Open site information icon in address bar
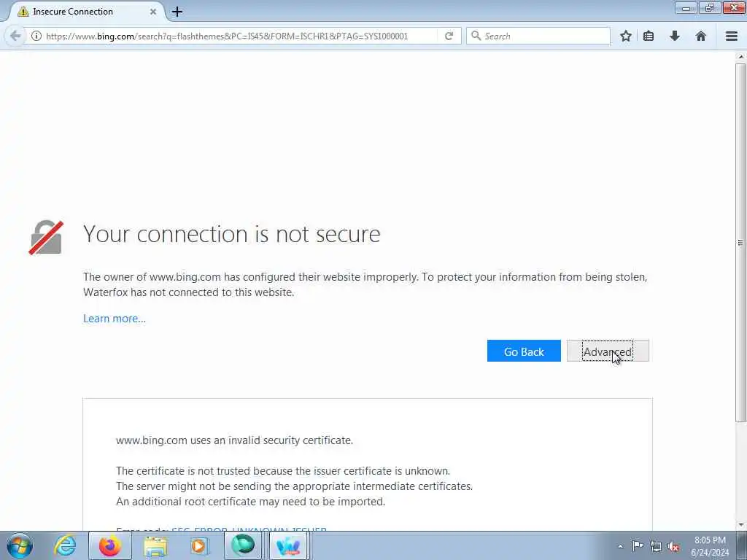Viewport: 747px width, 560px height. (x=36, y=36)
